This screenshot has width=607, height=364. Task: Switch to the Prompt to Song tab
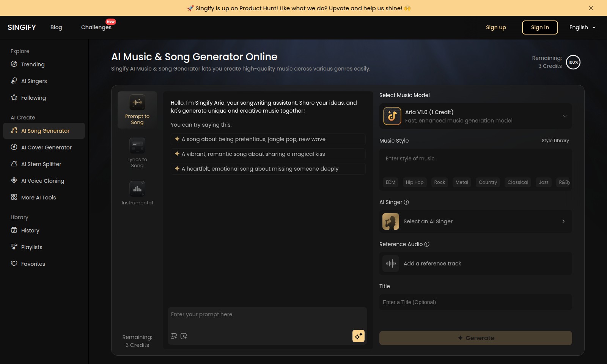point(137,110)
